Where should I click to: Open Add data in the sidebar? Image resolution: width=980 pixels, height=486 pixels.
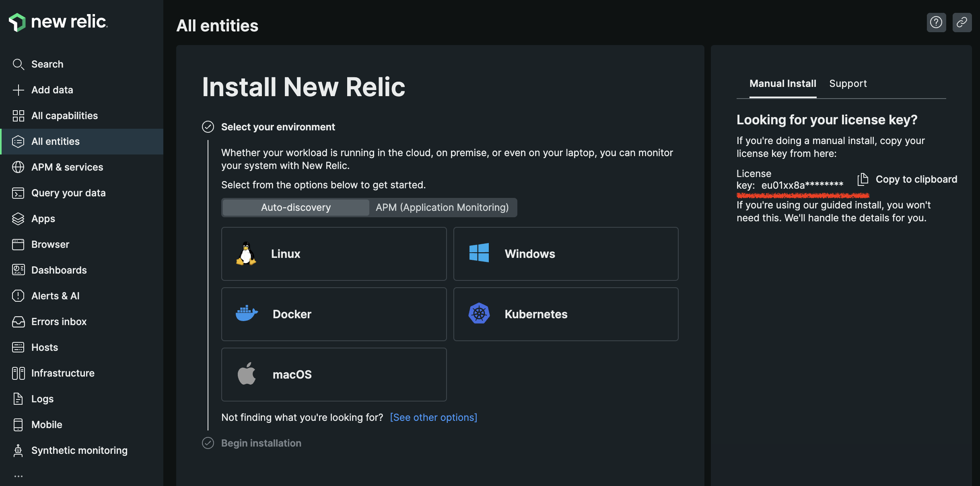tap(82, 90)
